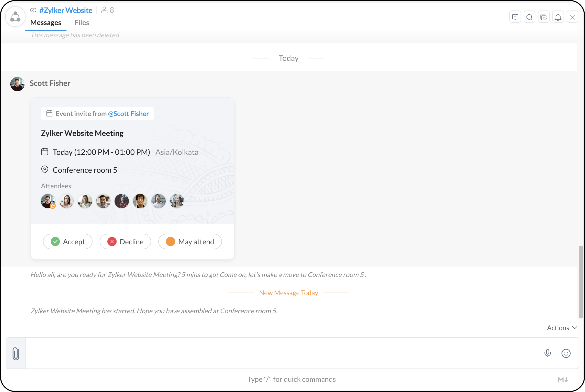Select the Messages tab
Viewport: 585px width, 392px height.
pyautogui.click(x=46, y=22)
